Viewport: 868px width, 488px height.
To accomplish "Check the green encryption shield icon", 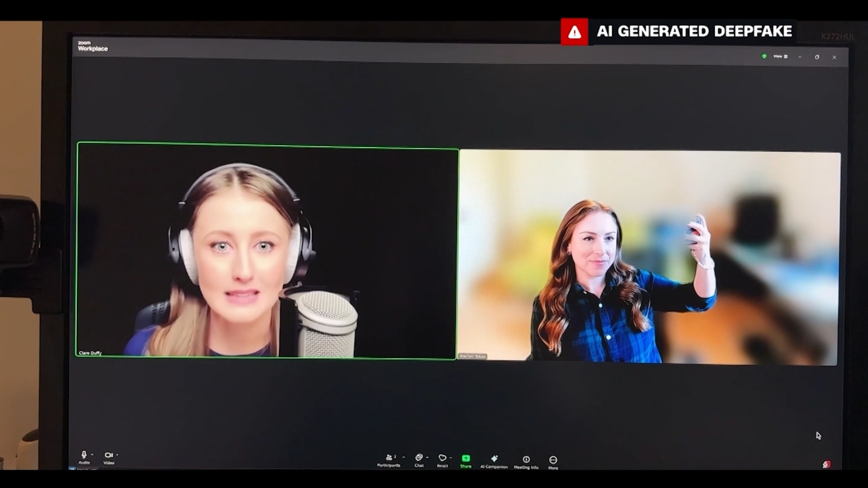I will pyautogui.click(x=764, y=56).
